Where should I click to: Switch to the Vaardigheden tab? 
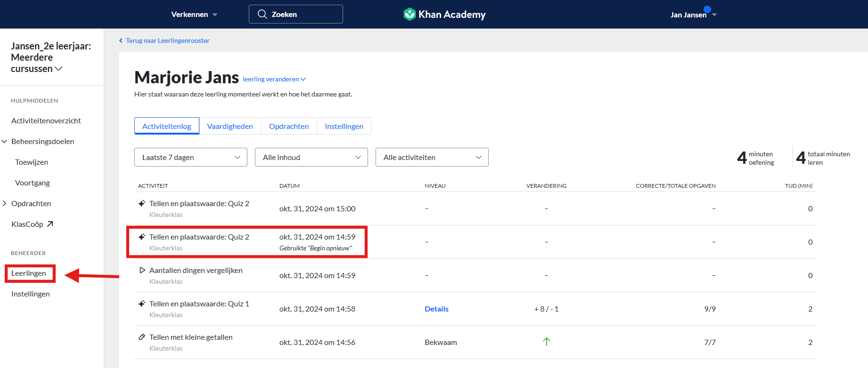(x=230, y=126)
